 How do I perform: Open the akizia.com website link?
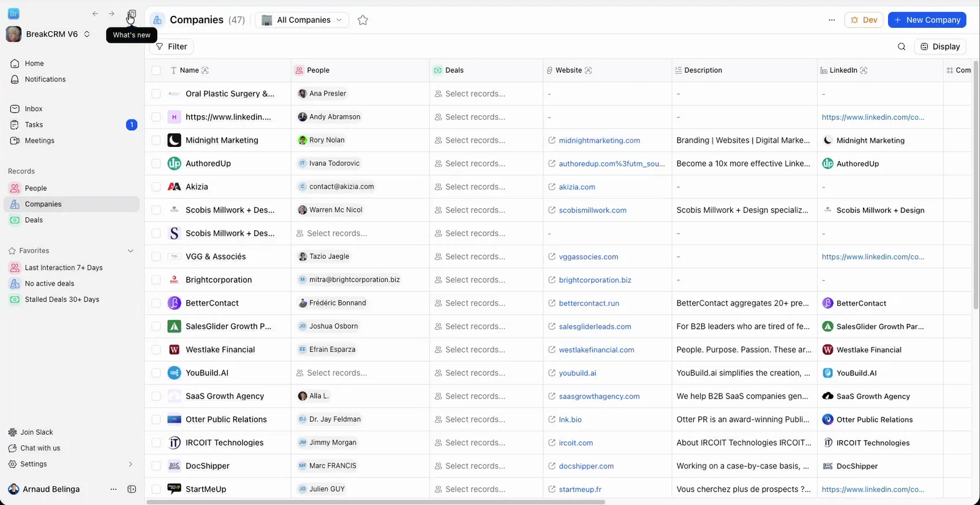(577, 187)
